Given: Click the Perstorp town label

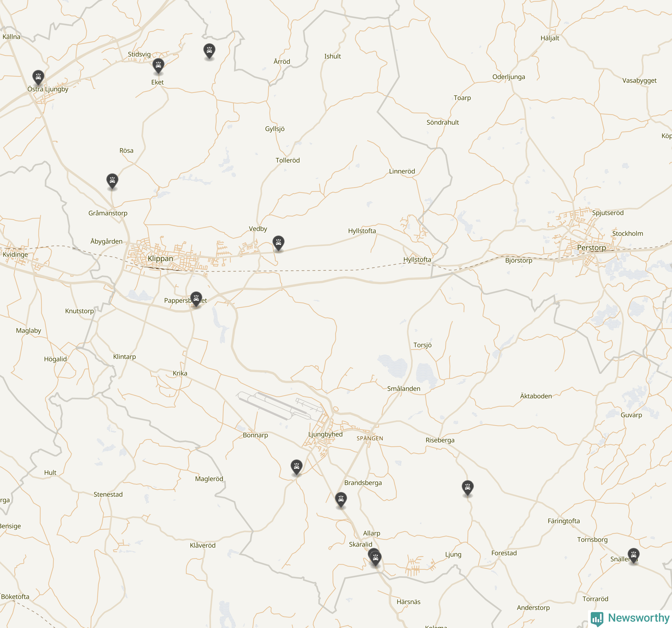Looking at the screenshot, I should 592,248.
